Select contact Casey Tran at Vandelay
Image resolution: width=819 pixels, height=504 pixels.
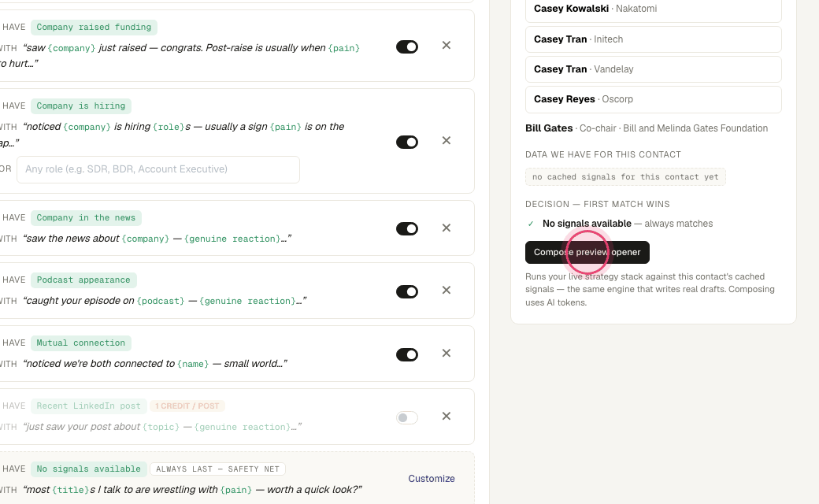[x=654, y=69]
